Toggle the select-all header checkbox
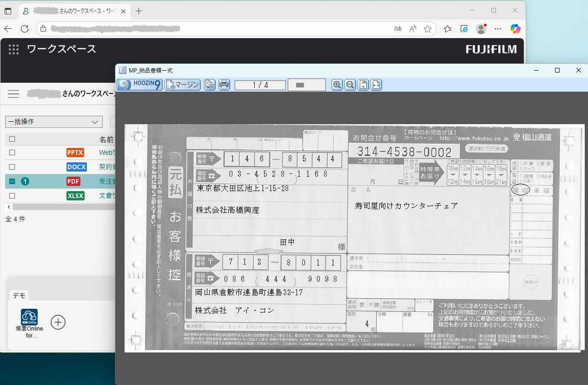Screen dimensions: 588x385 coord(12,139)
